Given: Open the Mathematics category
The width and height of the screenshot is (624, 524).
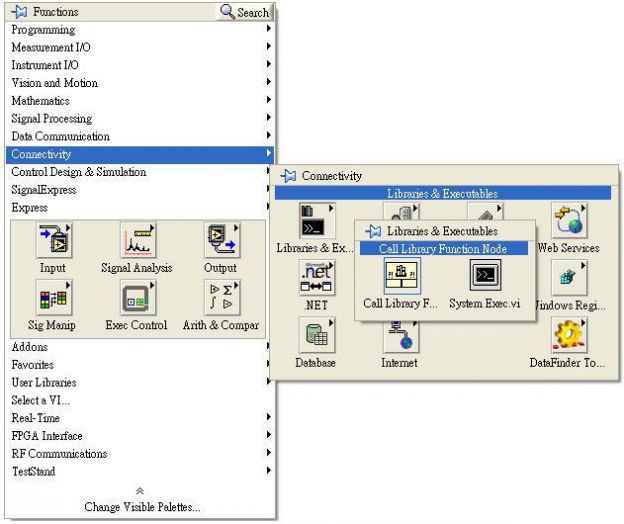Looking at the screenshot, I should click(140, 101).
